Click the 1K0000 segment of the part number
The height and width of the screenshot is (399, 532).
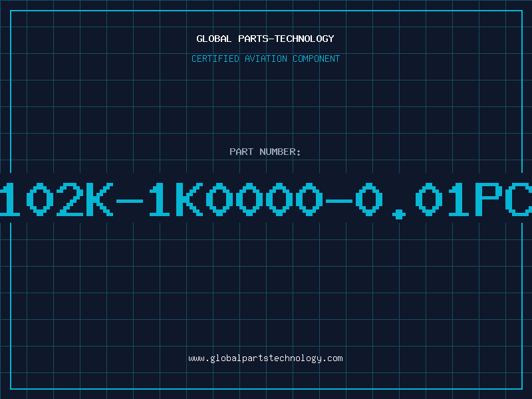click(236, 199)
